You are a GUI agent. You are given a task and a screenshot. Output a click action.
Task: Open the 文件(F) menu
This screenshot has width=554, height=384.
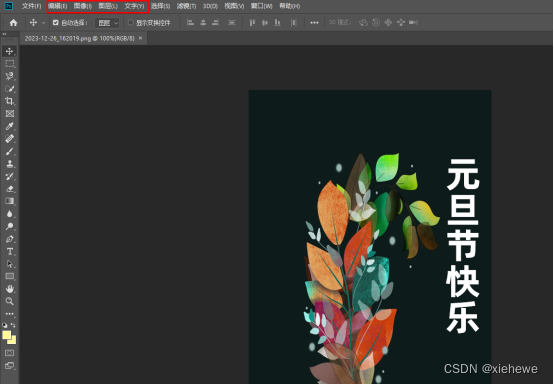(31, 6)
